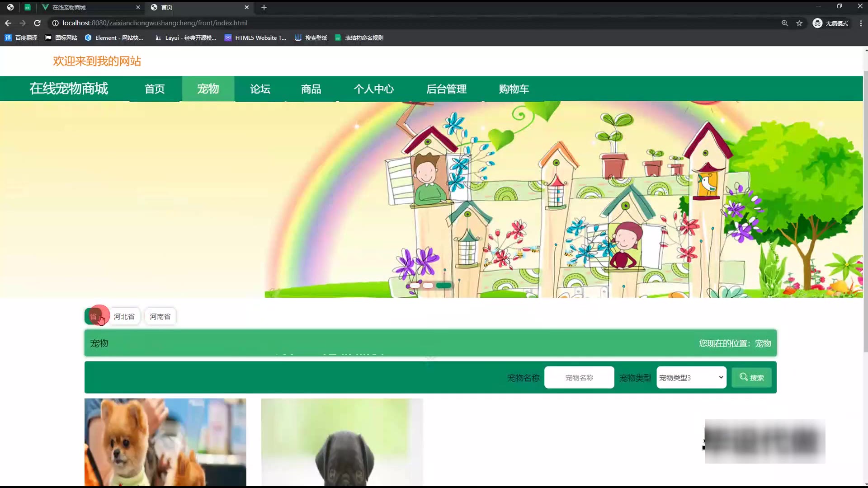This screenshot has width=868, height=488.
Task: Select the 河南省 province filter
Action: (x=160, y=317)
